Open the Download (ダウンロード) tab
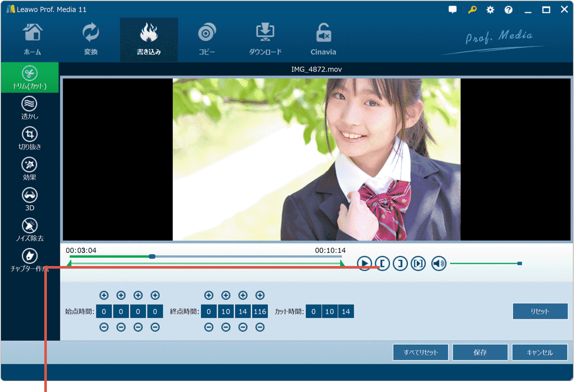The width and height of the screenshot is (574, 392). pos(265,40)
